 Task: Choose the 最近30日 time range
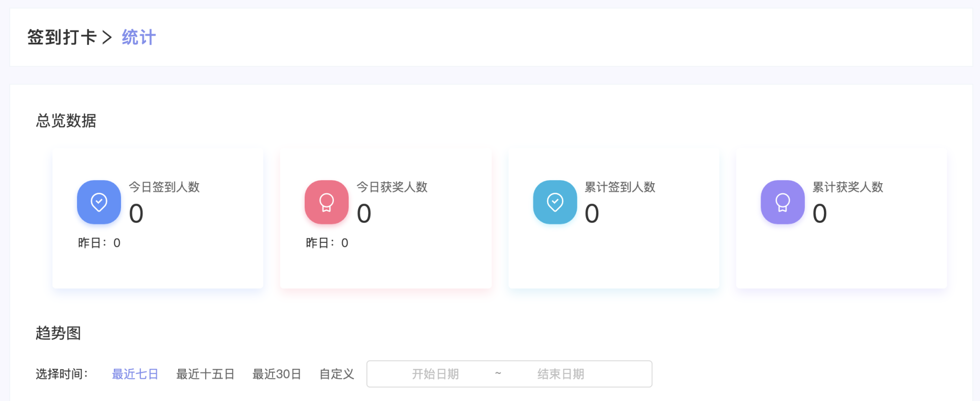[x=277, y=374]
